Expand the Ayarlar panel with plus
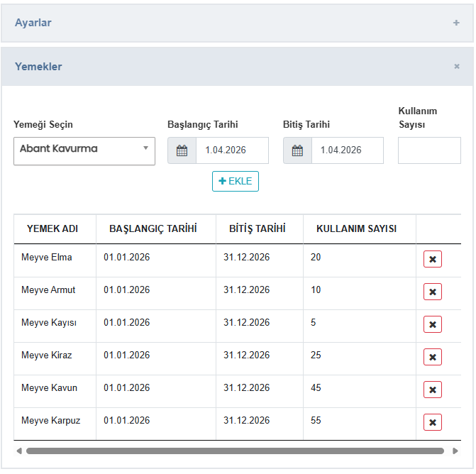Screen dimensions: 476x474 tap(456, 23)
